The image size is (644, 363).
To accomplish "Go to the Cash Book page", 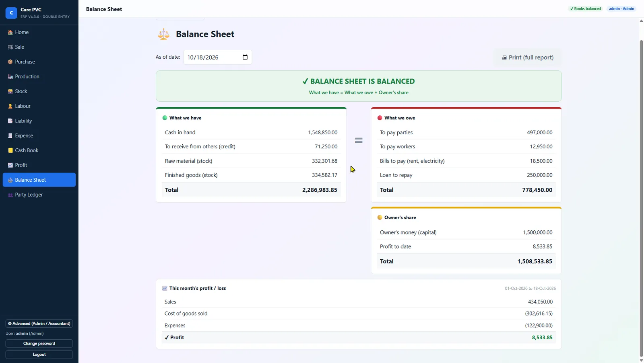I will tap(39, 150).
